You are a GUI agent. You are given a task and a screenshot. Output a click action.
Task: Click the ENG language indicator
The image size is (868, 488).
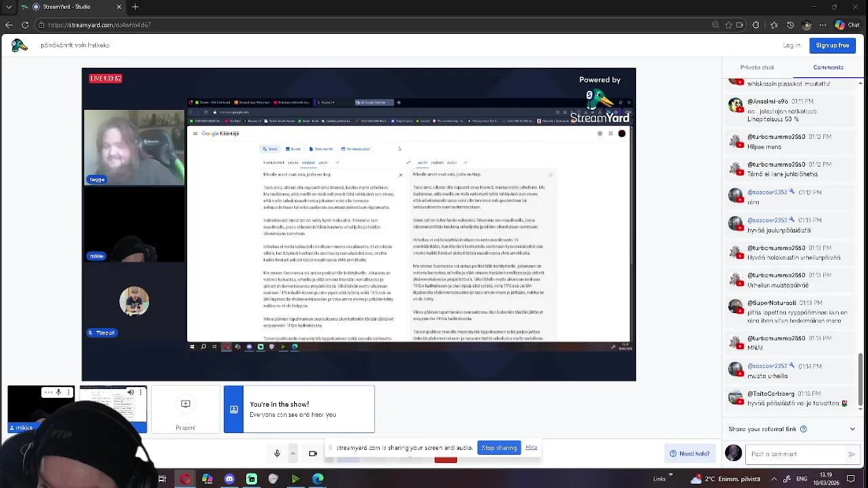tap(801, 479)
